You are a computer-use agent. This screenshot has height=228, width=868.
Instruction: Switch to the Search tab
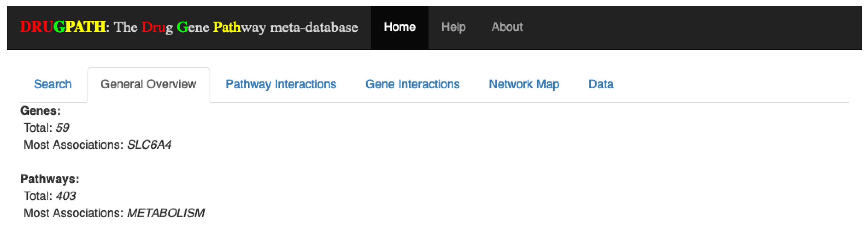pos(53,84)
